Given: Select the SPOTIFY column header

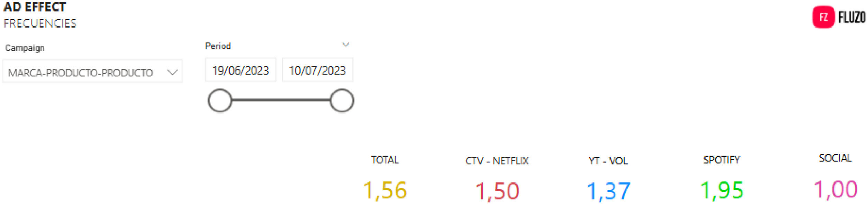Looking at the screenshot, I should (722, 160).
